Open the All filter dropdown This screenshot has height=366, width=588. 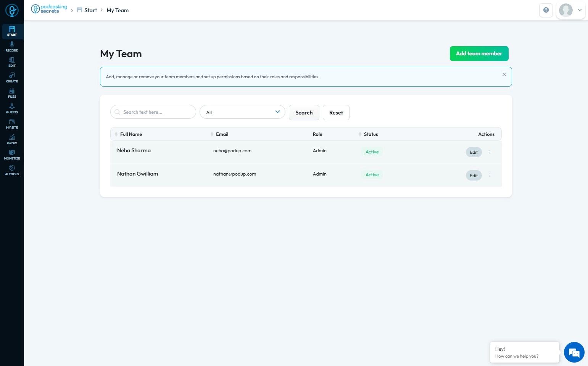pos(242,112)
